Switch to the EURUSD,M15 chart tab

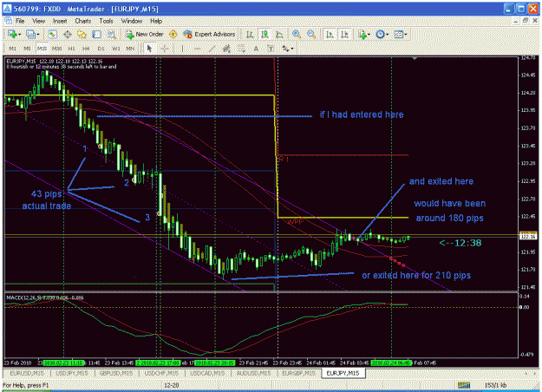coord(27,373)
